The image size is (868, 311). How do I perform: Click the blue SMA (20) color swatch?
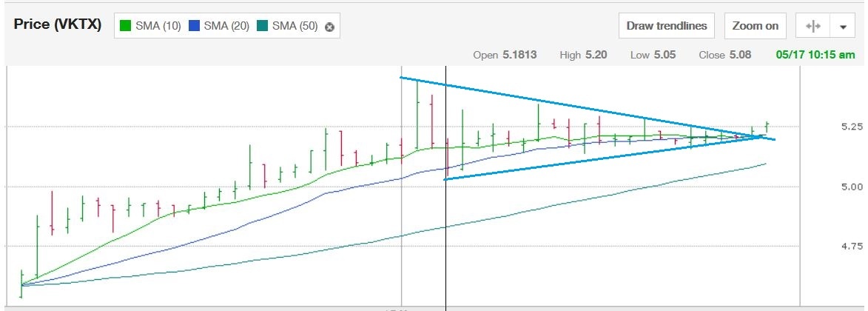pos(194,26)
